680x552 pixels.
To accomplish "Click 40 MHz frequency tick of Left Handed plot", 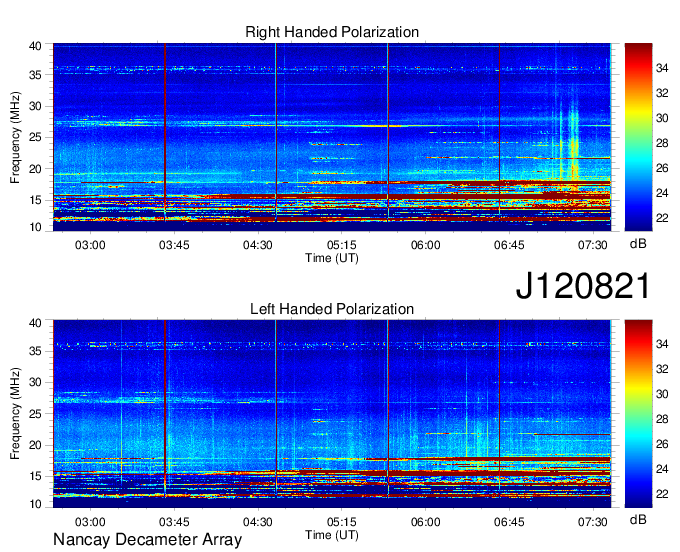I will (x=35, y=323).
